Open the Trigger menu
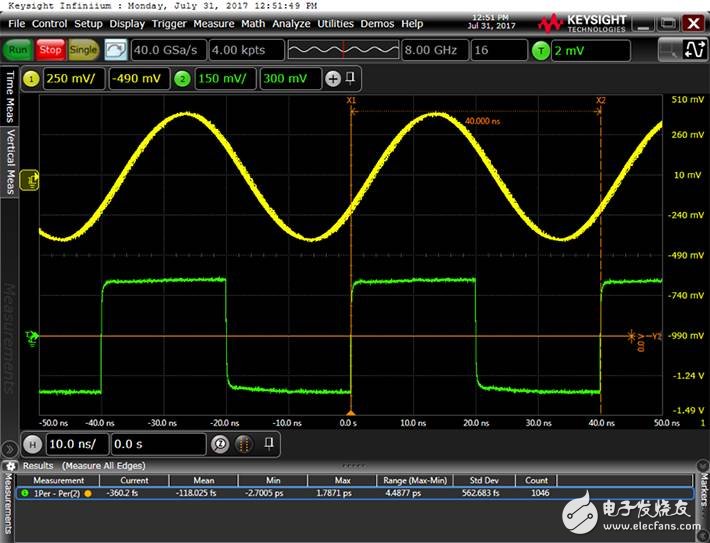 169,24
